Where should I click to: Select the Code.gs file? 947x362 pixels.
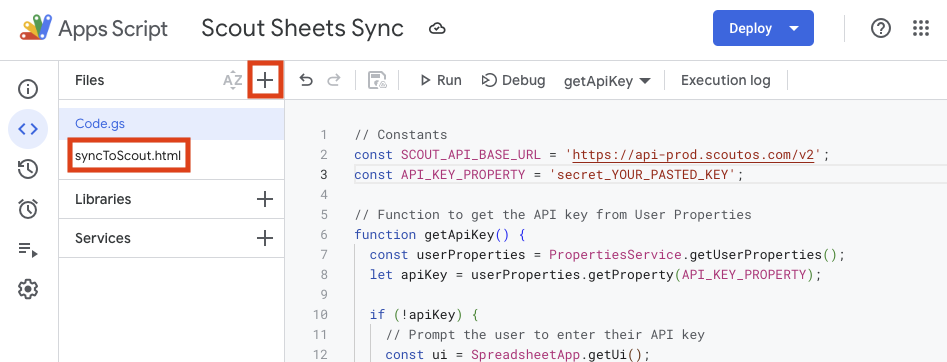coord(172,124)
